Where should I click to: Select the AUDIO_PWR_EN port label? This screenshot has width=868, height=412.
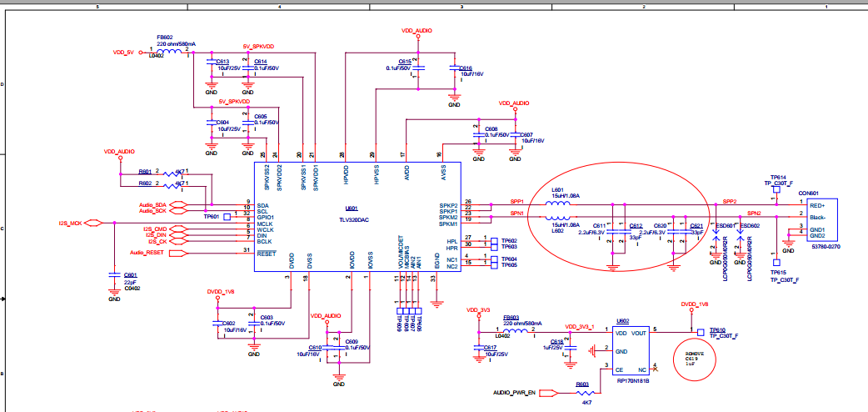[x=514, y=393]
